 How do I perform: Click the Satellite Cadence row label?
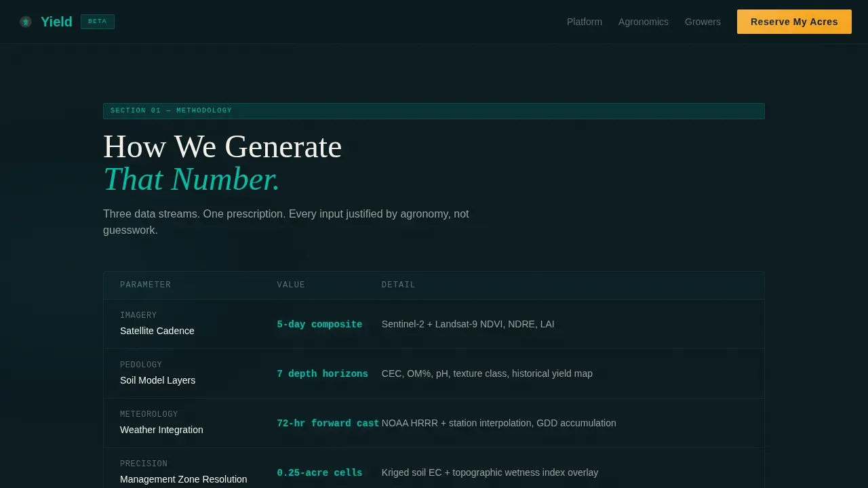[157, 331]
